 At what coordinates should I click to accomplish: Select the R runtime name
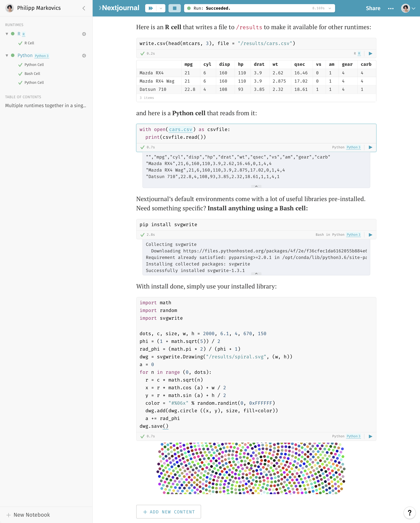click(x=19, y=34)
